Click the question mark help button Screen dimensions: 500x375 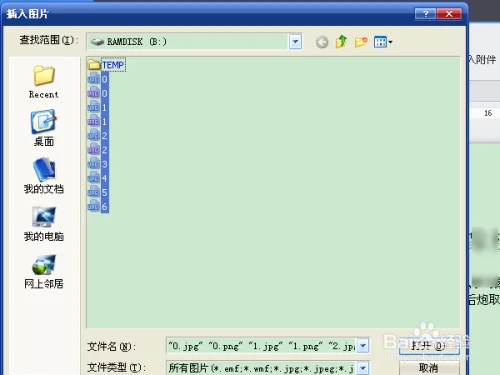tap(425, 14)
